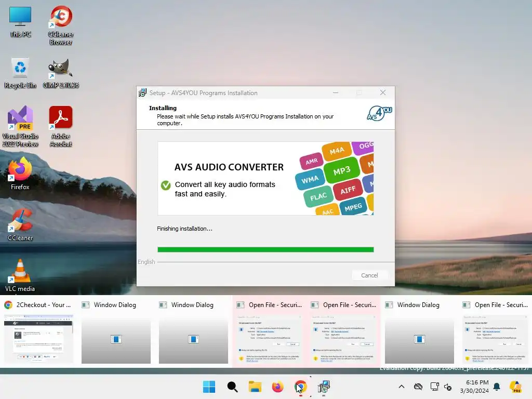Screen dimensions: 532x399
Task: Close the AVS4YOU Setup window
Action: coord(383,92)
